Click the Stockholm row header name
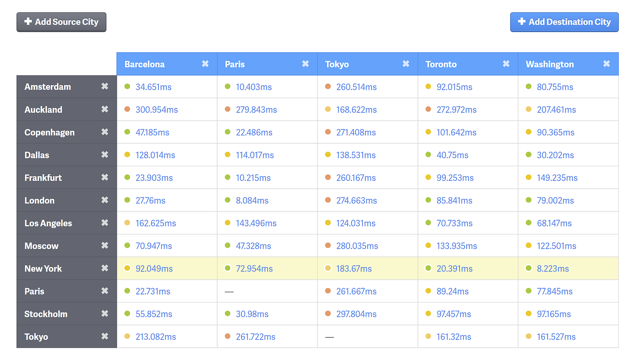The image size is (644, 360). pos(46,314)
